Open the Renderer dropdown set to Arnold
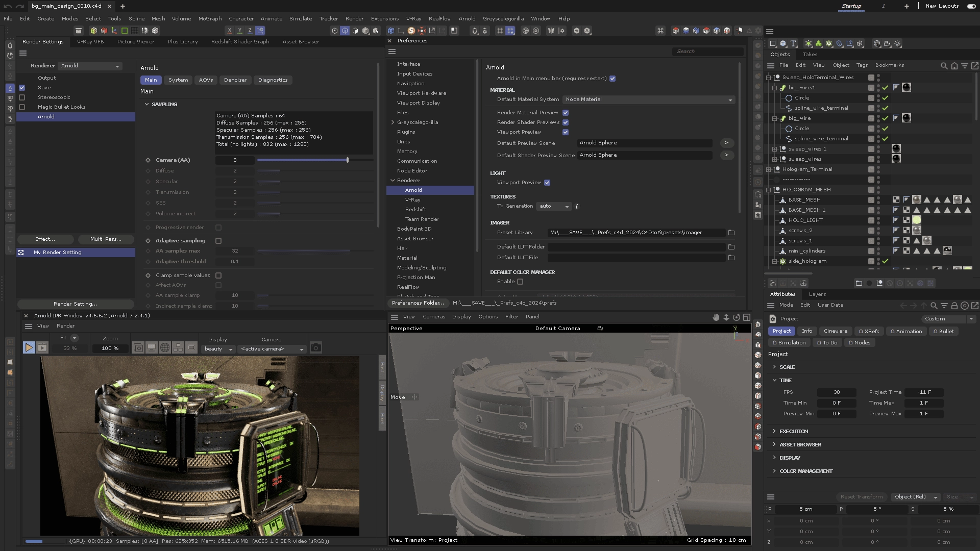Viewport: 980px width, 551px height. coord(90,66)
